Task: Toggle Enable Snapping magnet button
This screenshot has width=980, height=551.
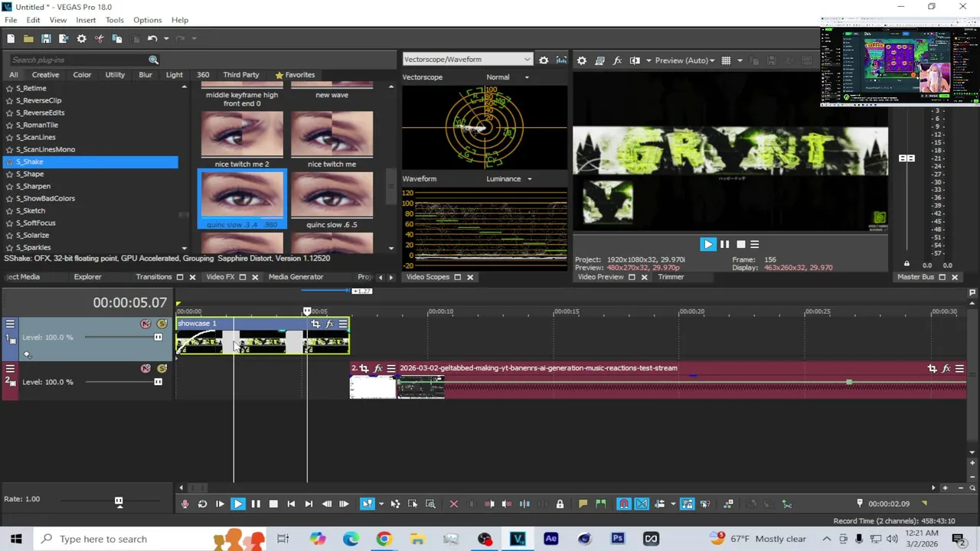Action: (624, 504)
